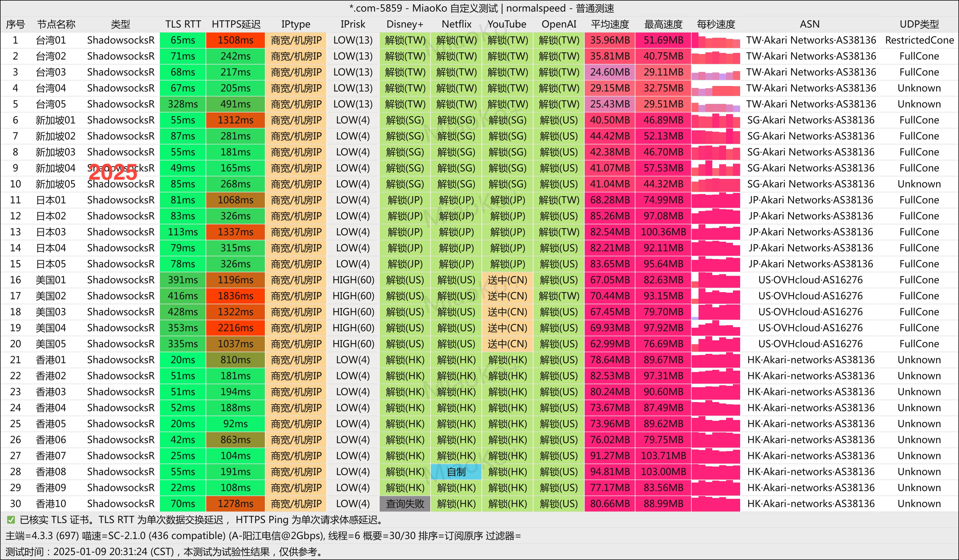This screenshot has width=959, height=560.
Task: Click the 94.81MB average speed cell
Action: (610, 472)
